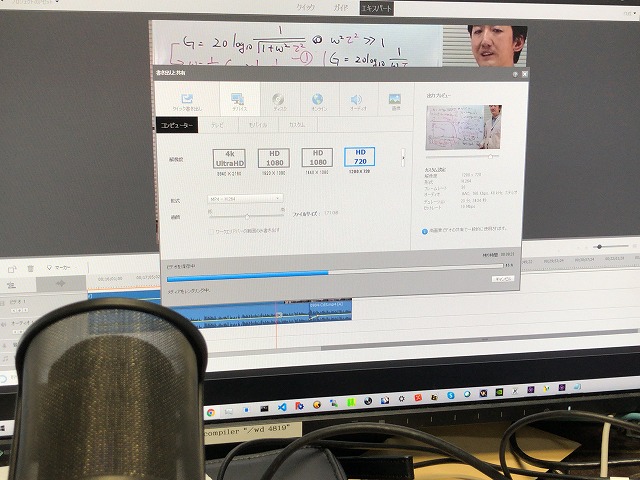Click the trash icon above the timeline

31,268
